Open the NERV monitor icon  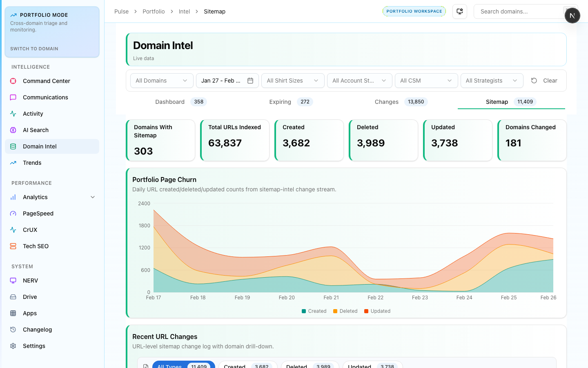(x=13, y=280)
